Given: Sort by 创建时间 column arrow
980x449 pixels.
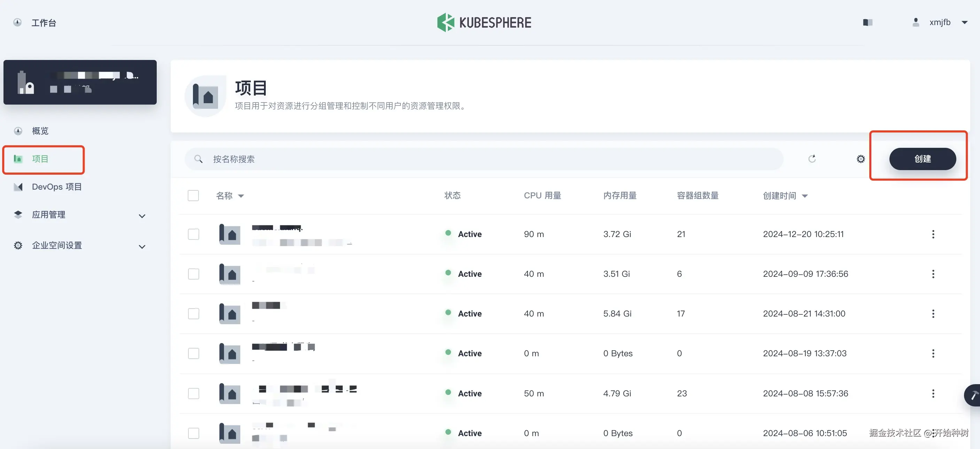Looking at the screenshot, I should click(804, 196).
